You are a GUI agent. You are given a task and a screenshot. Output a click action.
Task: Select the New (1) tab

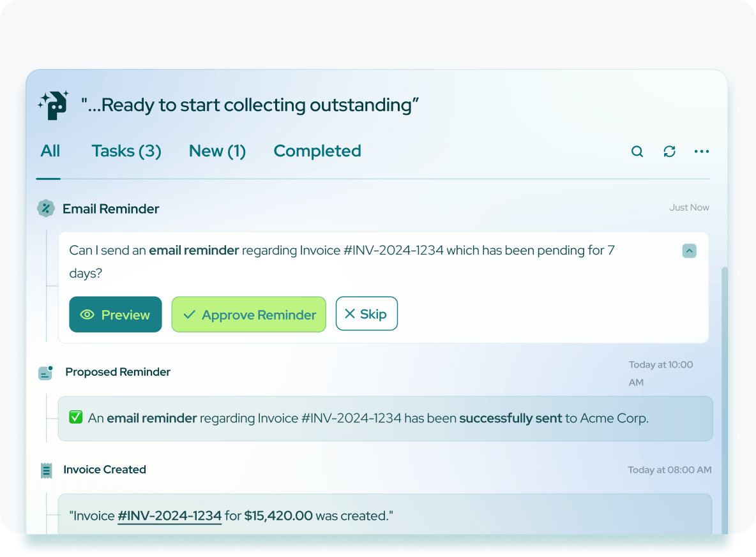point(217,151)
